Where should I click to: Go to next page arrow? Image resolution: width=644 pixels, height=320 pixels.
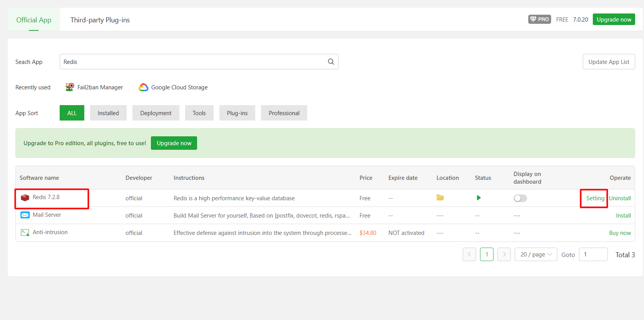pos(504,254)
